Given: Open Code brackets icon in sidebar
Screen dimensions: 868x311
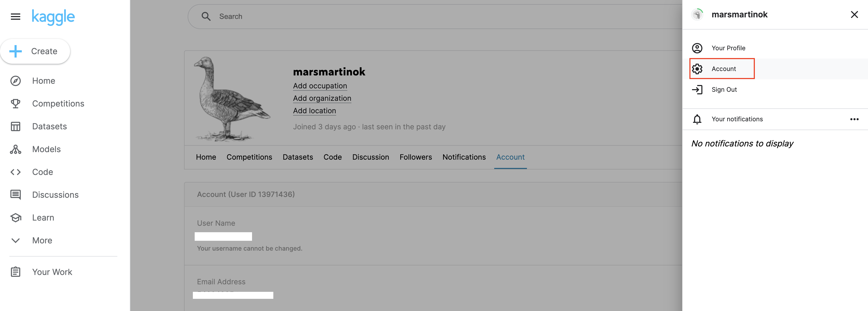Looking at the screenshot, I should tap(16, 172).
